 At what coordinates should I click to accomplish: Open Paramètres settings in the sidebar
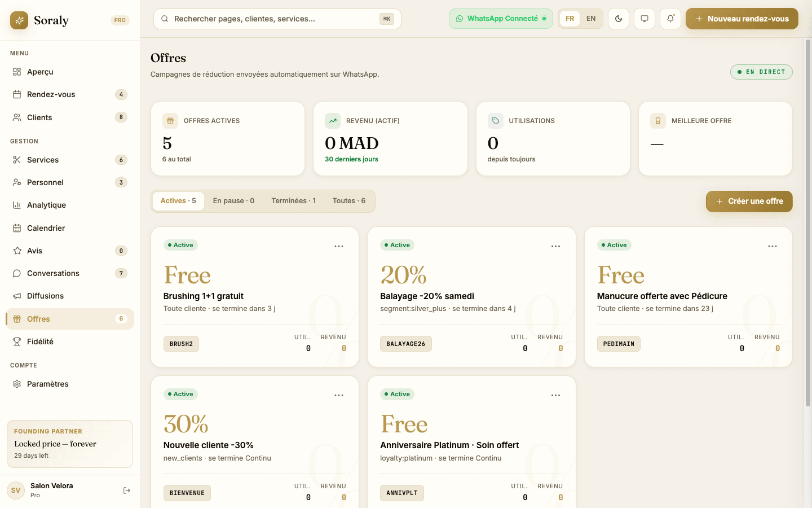(47, 384)
